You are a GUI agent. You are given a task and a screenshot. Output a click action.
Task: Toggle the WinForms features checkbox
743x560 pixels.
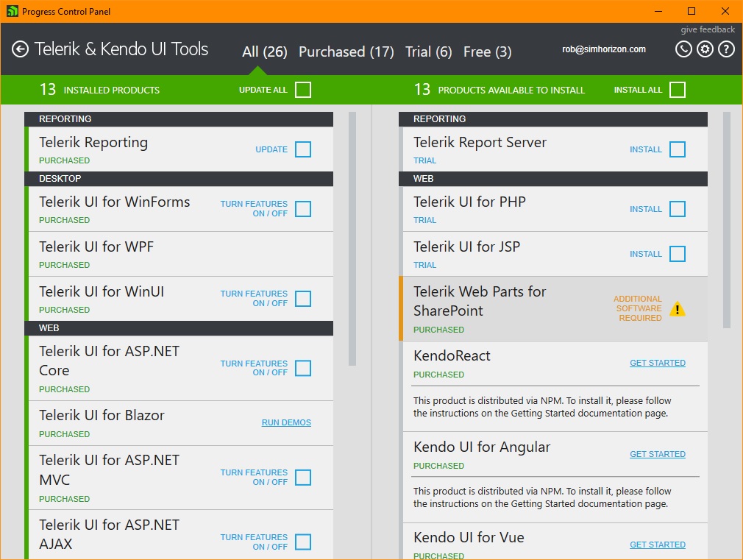click(x=303, y=209)
